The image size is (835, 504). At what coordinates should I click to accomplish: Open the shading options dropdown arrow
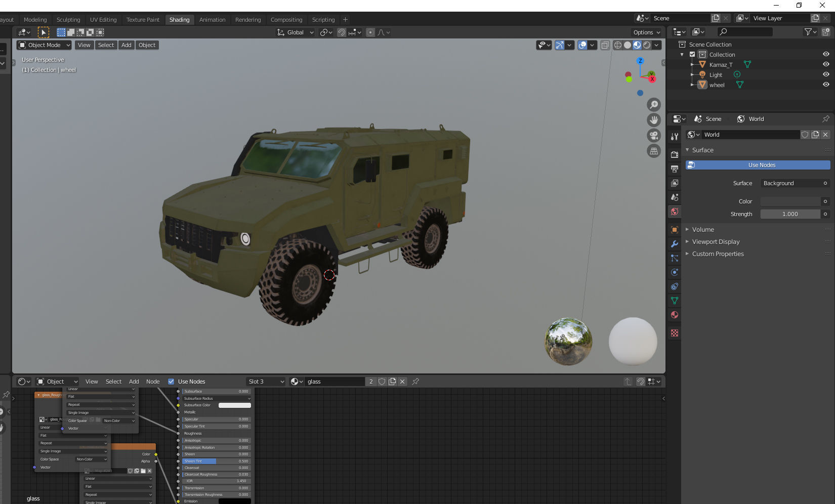[x=657, y=45]
